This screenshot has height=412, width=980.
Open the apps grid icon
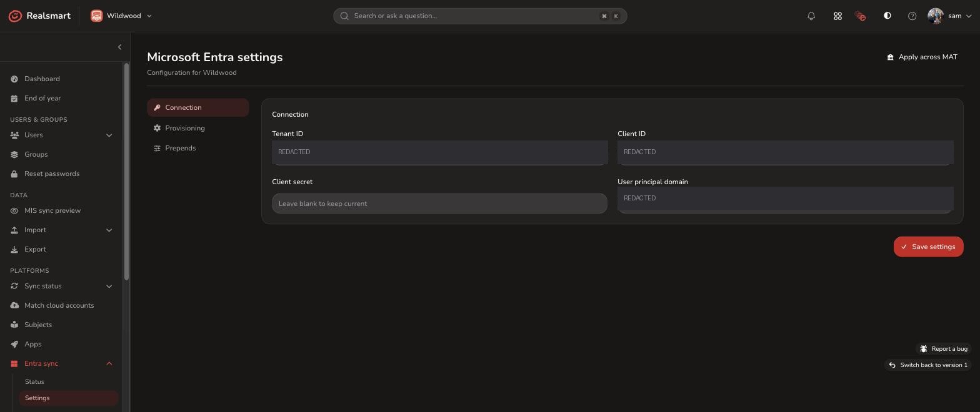pos(837,16)
